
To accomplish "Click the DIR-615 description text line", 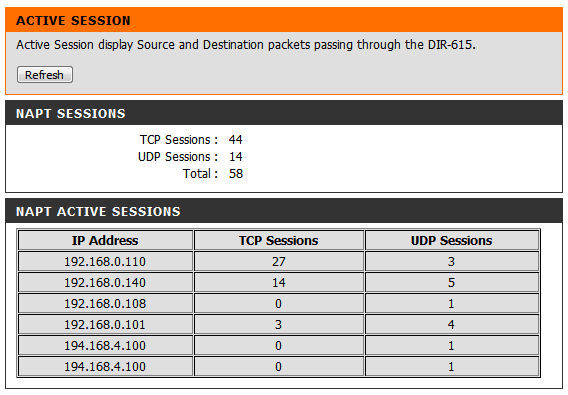I will coord(246,45).
